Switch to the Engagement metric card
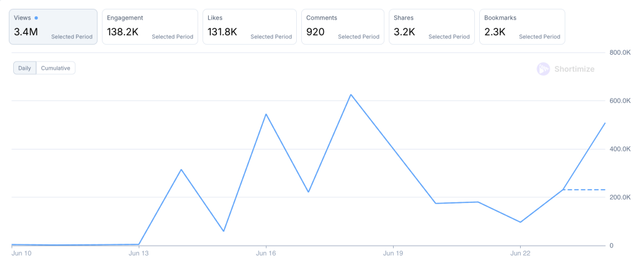The height and width of the screenshot is (267, 644). 150,27
